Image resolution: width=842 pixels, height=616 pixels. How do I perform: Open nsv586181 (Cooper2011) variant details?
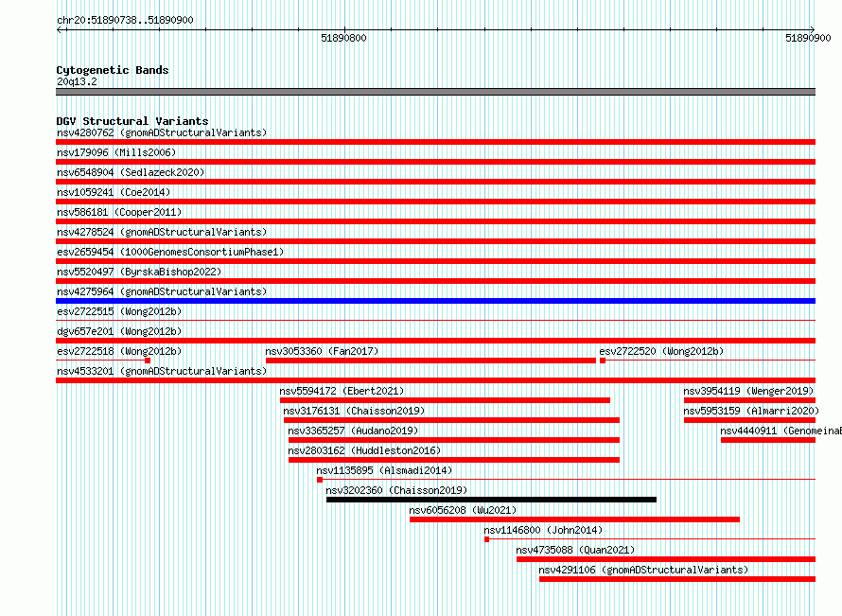(x=119, y=212)
